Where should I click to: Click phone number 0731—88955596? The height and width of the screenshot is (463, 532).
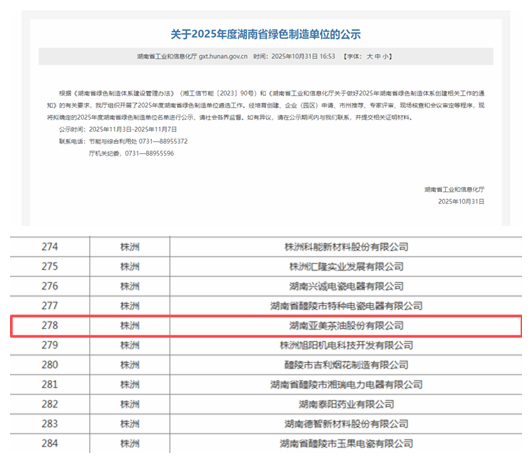[149, 154]
